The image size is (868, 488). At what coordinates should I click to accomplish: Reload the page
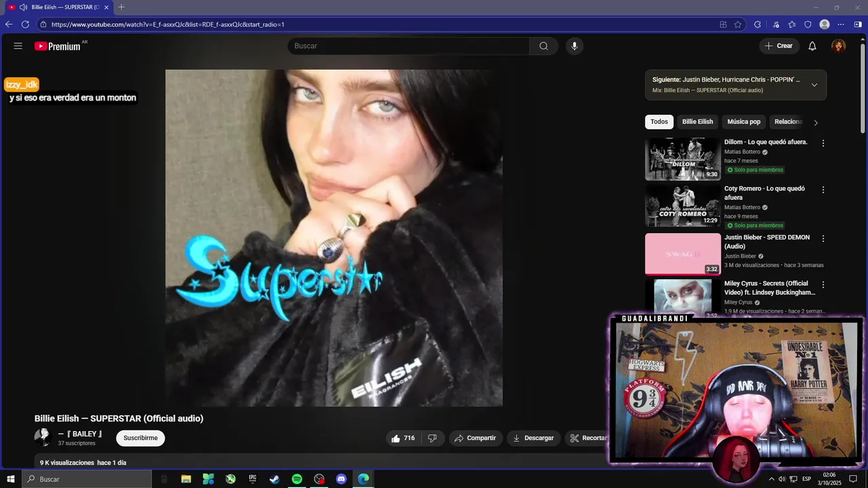pyautogui.click(x=25, y=24)
